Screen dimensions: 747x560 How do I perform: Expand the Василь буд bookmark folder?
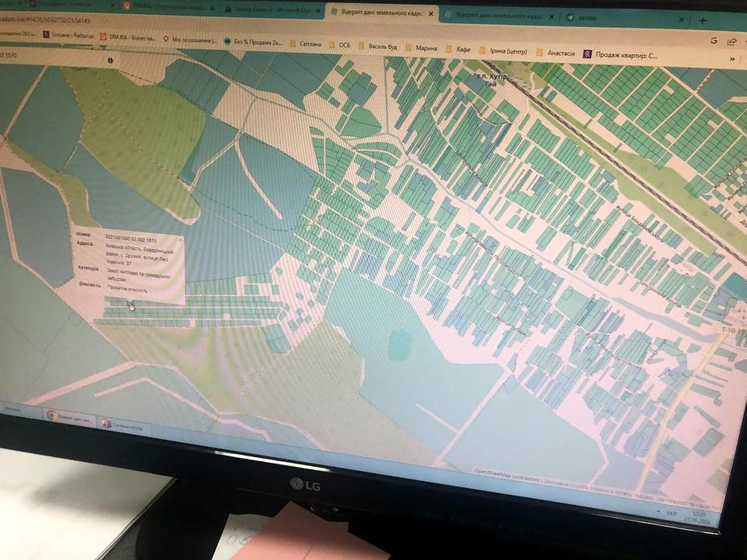click(381, 47)
